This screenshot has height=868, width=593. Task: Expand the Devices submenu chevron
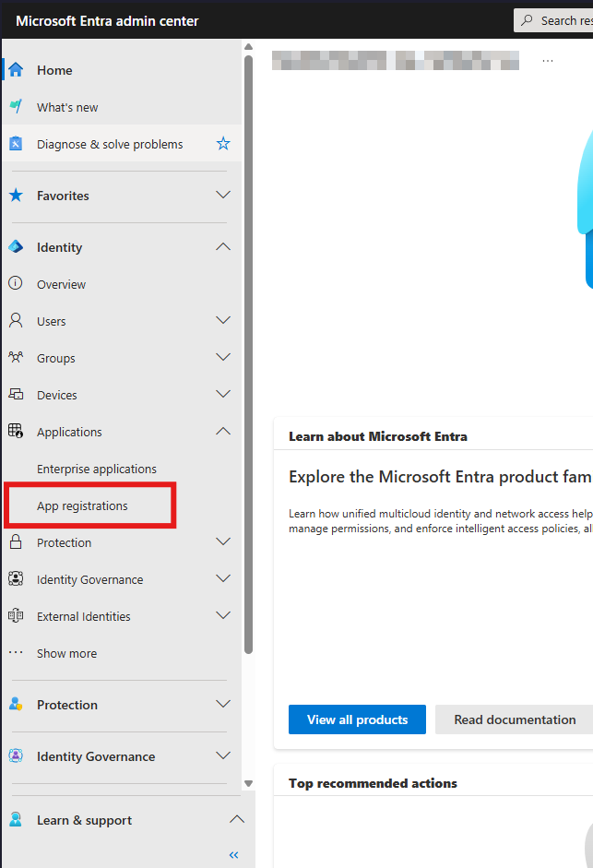[223, 394]
